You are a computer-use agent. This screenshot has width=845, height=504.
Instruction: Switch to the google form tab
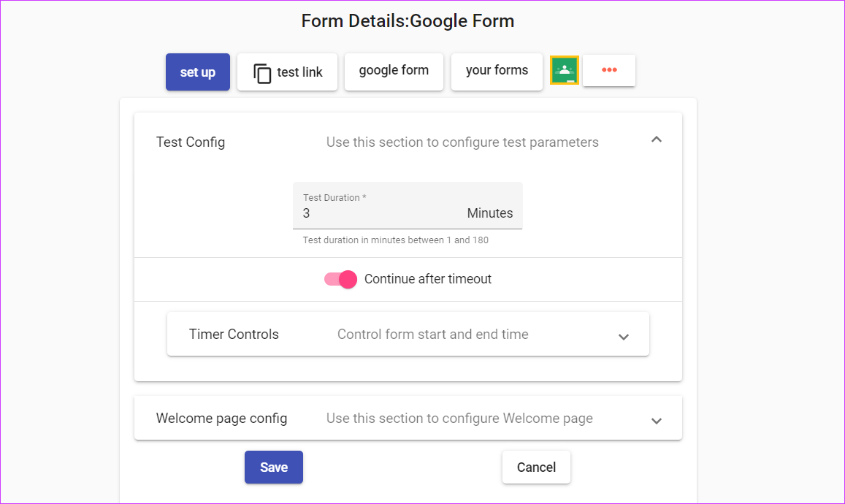click(x=394, y=71)
